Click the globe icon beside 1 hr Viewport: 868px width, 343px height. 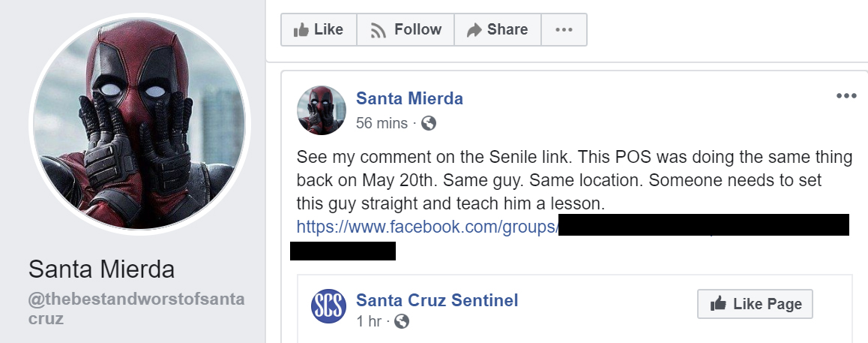(x=402, y=322)
